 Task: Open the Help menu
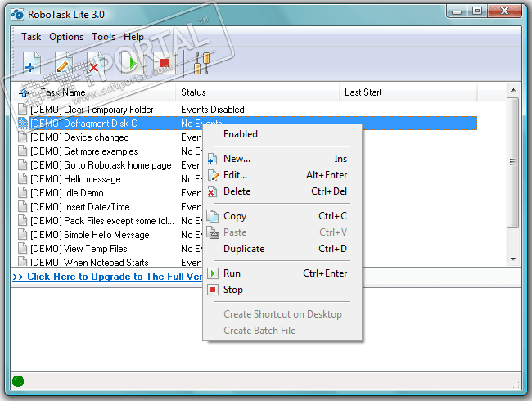click(133, 37)
